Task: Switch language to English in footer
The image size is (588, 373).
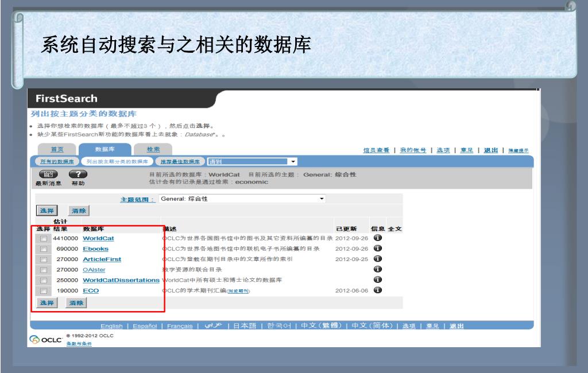Action: (x=111, y=326)
